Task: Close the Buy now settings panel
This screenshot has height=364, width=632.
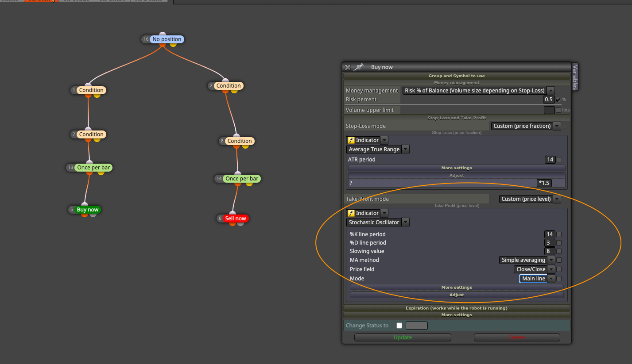Action: point(348,67)
